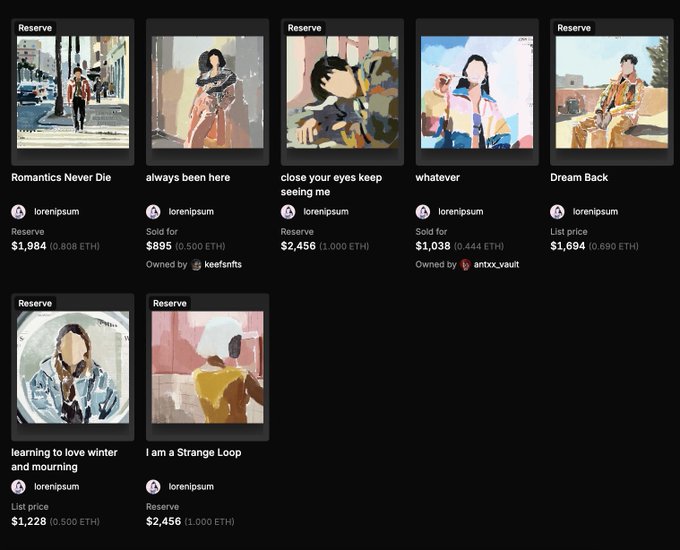Click the $1,984 reserve price
This screenshot has height=550, width=680.
pyautogui.click(x=29, y=246)
